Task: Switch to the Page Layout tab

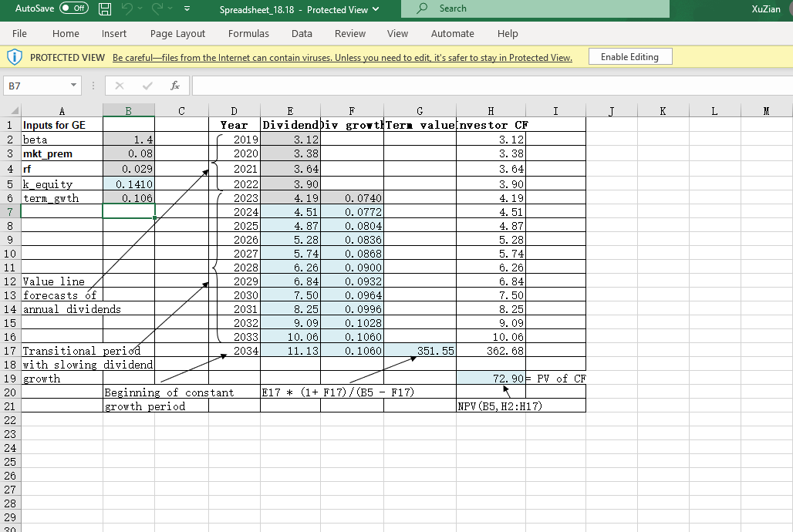Action: coord(177,33)
